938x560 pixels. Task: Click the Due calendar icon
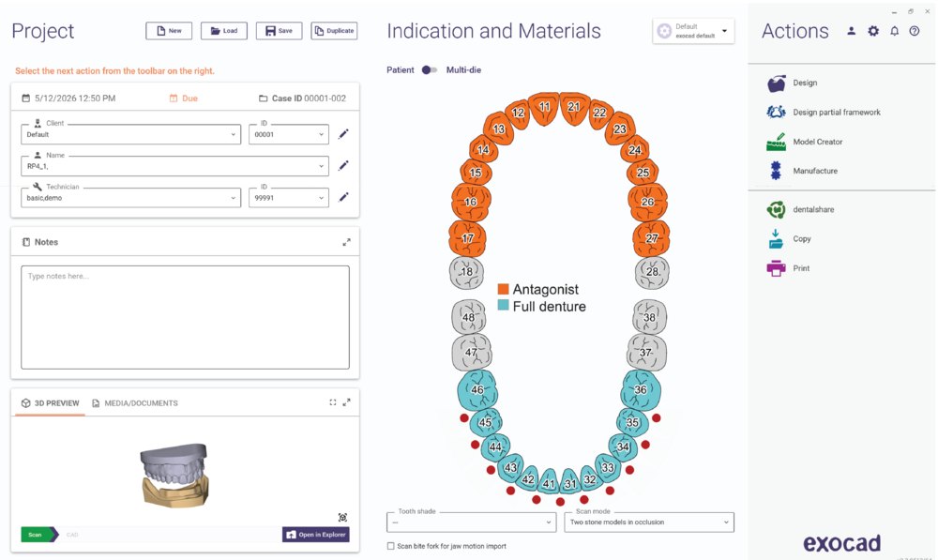coord(174,98)
